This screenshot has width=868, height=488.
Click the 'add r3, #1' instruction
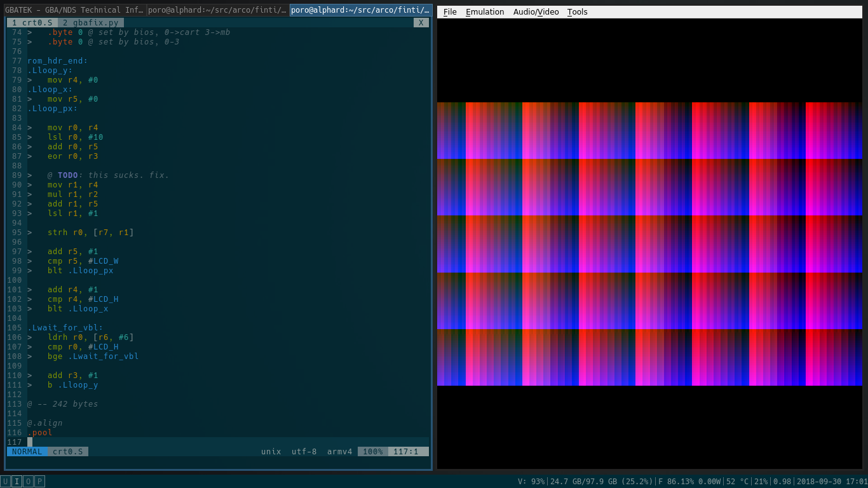73,375
